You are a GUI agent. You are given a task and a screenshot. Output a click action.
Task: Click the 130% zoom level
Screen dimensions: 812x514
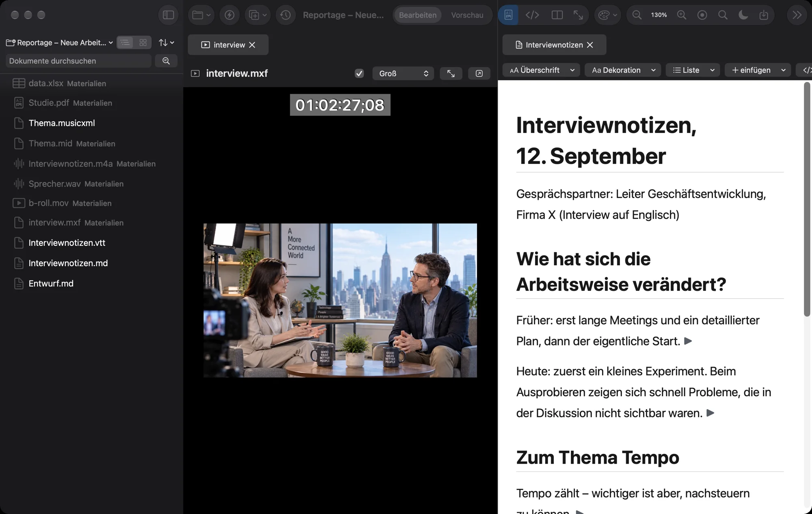click(x=659, y=15)
